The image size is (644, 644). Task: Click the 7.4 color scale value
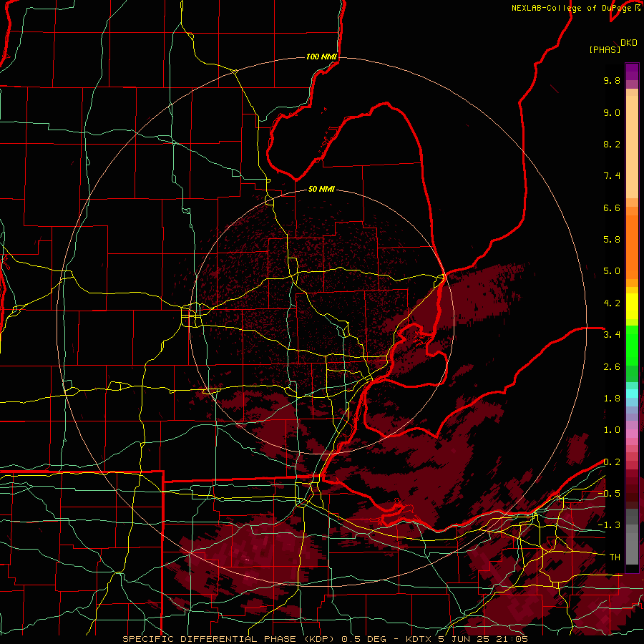pos(612,176)
